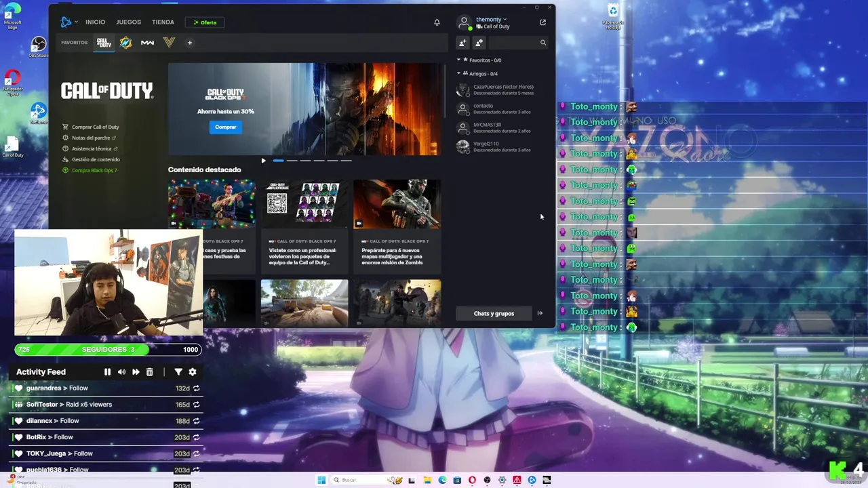Open the INICIO tab
Image resolution: width=868 pixels, height=488 pixels.
(96, 22)
